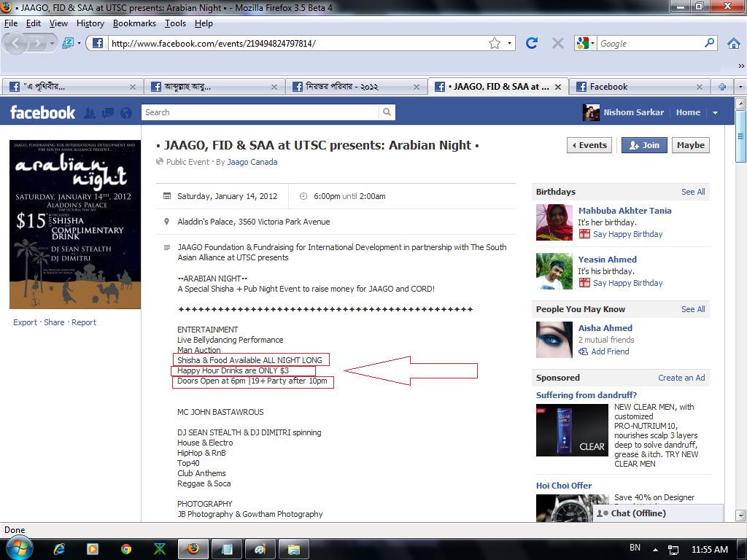This screenshot has width=747, height=560.
Task: Open the Jaago Canada host link
Action: pyautogui.click(x=252, y=162)
